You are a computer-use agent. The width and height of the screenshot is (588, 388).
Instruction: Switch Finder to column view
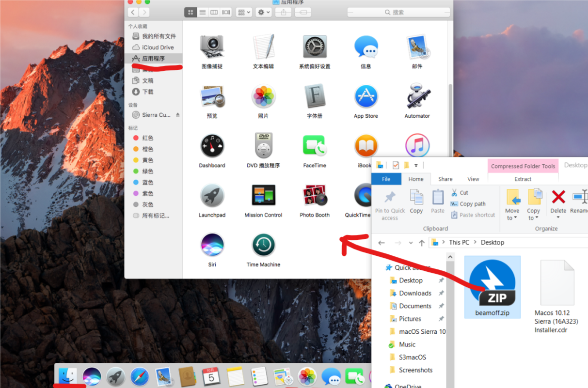214,12
